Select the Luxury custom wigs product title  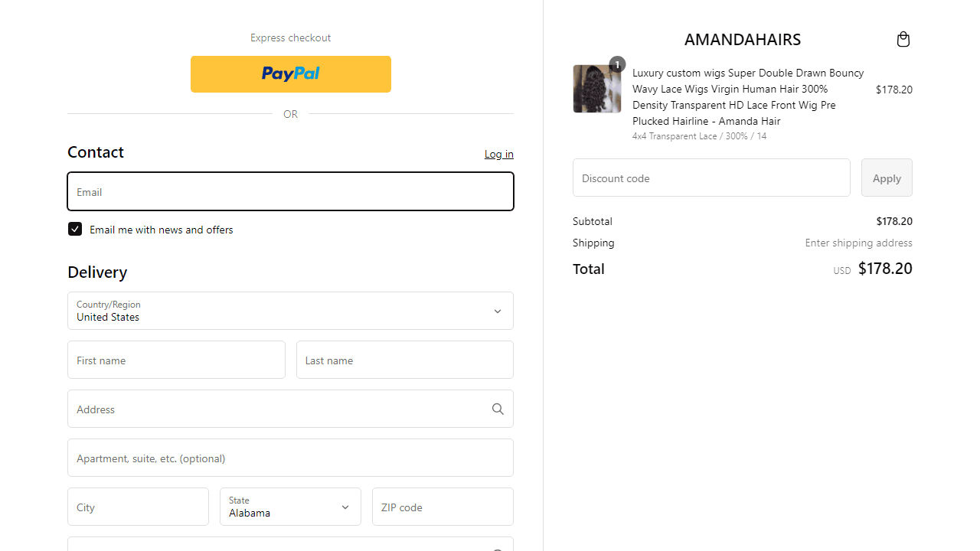[x=748, y=96]
